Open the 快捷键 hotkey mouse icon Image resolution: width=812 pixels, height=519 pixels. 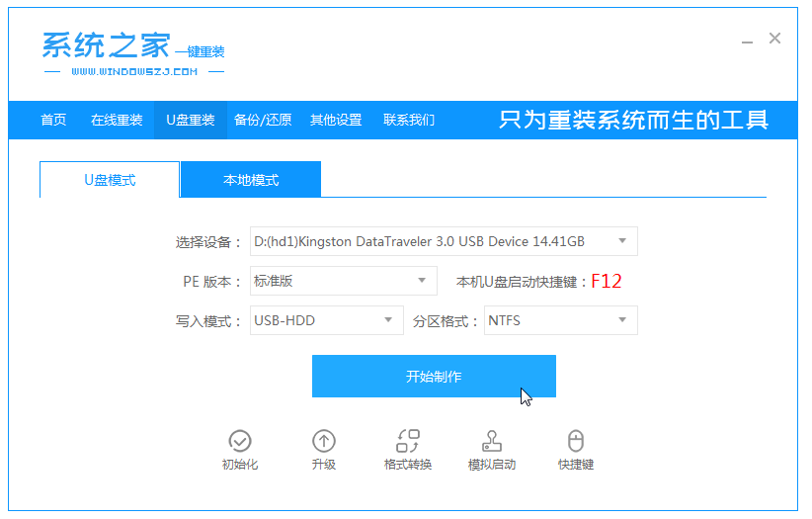click(x=575, y=441)
